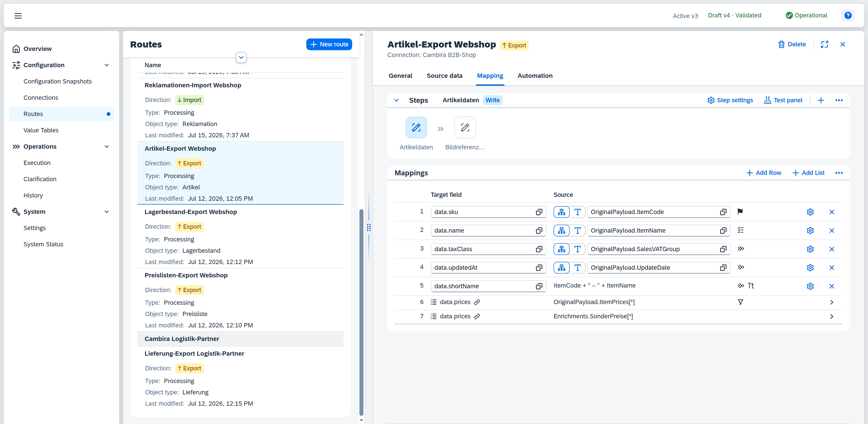The width and height of the screenshot is (868, 424).
Task: Collapse the Configuration sidebar section
Action: [x=106, y=65]
